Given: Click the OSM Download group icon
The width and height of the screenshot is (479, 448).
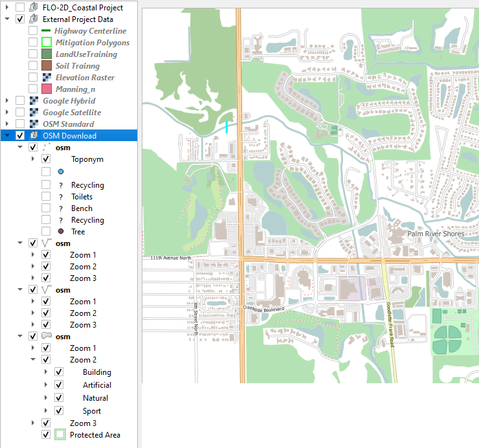Looking at the screenshot, I should [34, 136].
